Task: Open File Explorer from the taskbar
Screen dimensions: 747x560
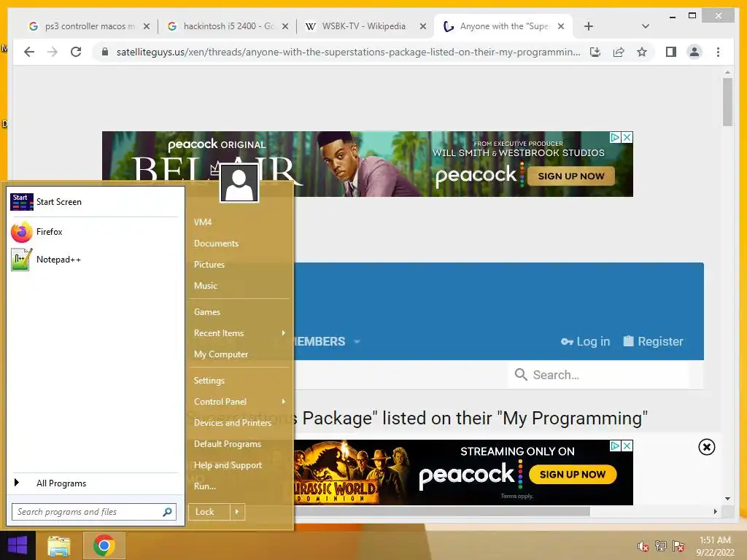Action: point(59,545)
